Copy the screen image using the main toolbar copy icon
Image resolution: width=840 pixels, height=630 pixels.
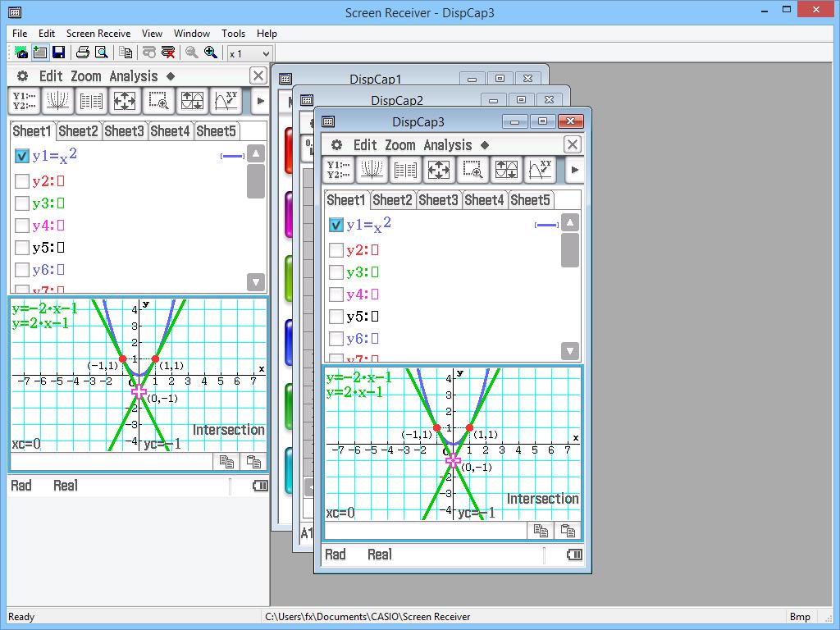tap(126, 52)
